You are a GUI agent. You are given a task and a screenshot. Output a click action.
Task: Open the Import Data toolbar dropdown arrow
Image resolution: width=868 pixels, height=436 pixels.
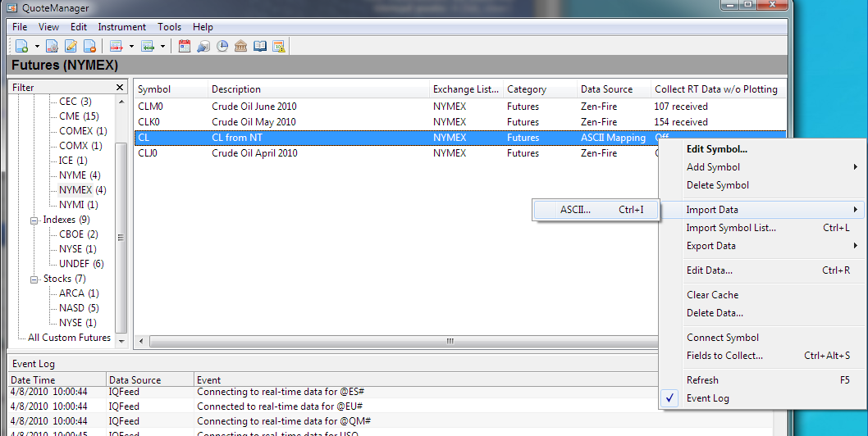click(x=162, y=47)
